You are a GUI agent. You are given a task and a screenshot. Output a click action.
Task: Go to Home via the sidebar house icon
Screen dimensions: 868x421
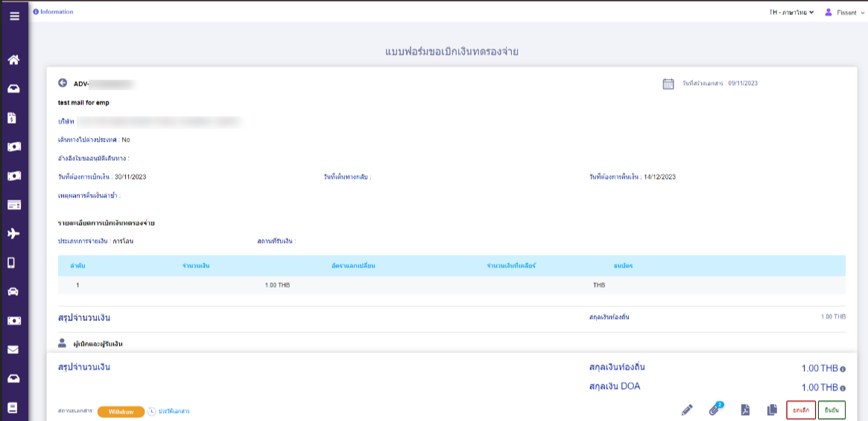pos(13,60)
